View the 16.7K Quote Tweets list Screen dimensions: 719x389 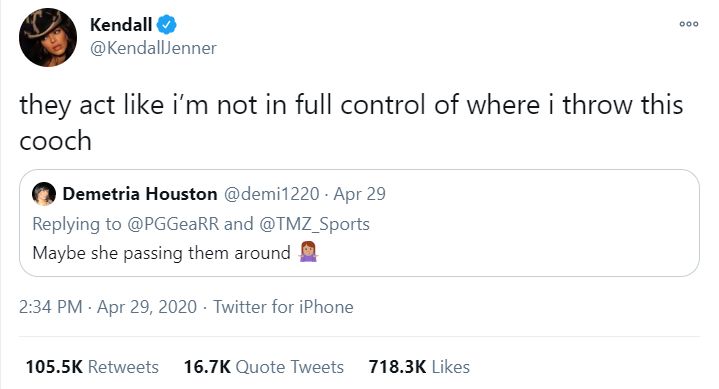[264, 367]
